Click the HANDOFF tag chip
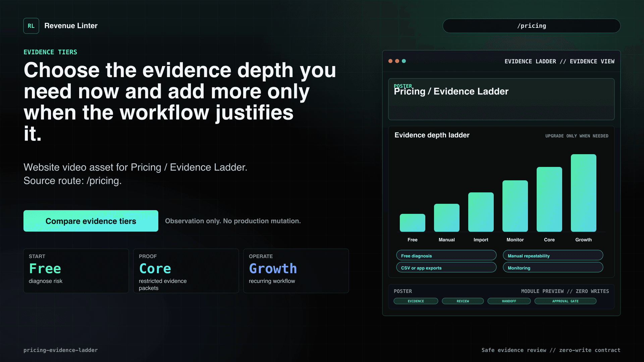 tap(509, 301)
